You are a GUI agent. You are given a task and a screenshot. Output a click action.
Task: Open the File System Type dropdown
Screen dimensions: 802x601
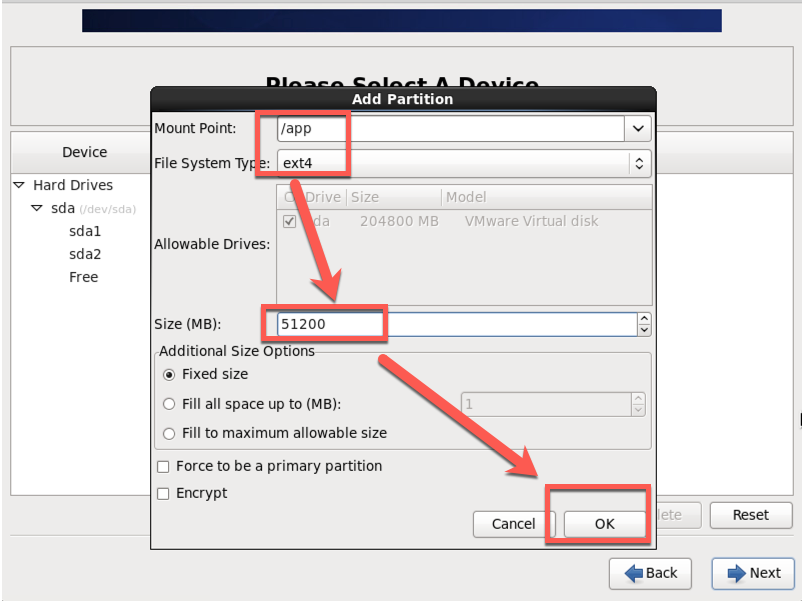638,163
